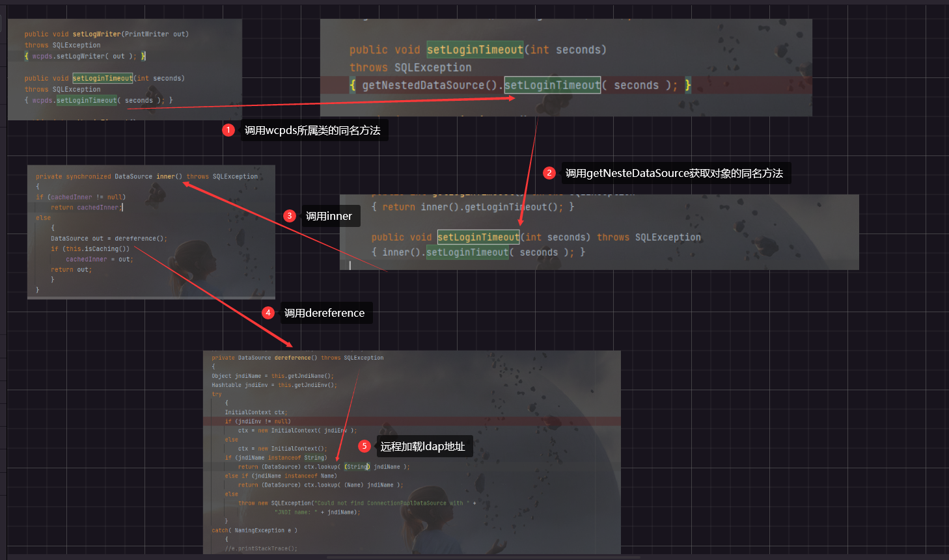
Task: Select the setLogWriter code snippet image
Action: coord(125,70)
